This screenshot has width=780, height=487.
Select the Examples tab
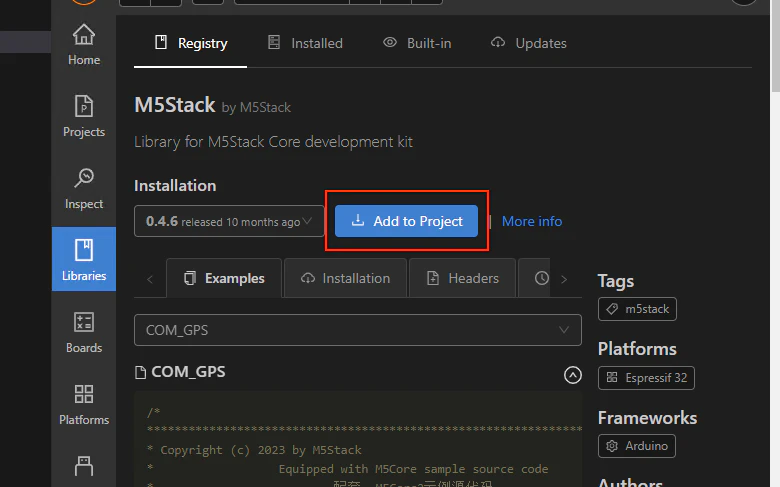tap(224, 278)
